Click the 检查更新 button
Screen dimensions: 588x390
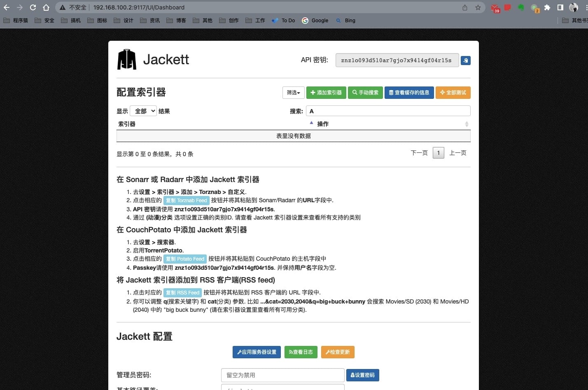click(338, 352)
